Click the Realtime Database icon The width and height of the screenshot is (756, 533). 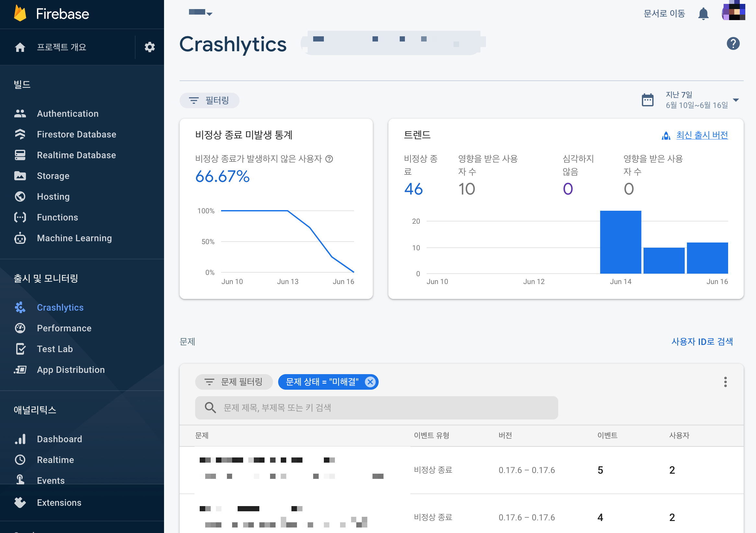(20, 155)
